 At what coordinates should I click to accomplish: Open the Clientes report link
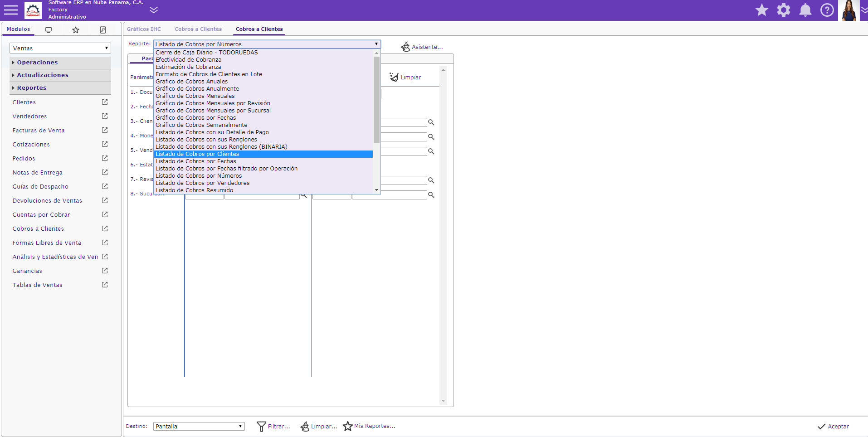(x=24, y=102)
